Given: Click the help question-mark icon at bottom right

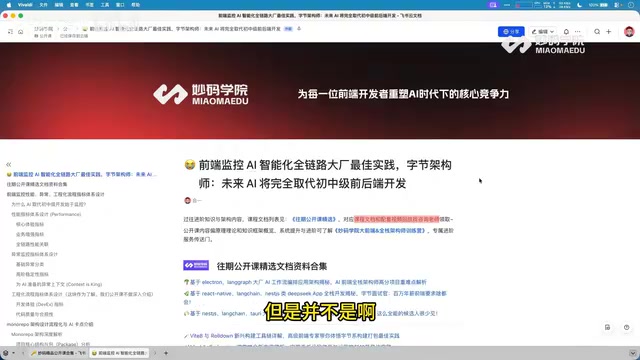Looking at the screenshot, I should pyautogui.click(x=627, y=327).
